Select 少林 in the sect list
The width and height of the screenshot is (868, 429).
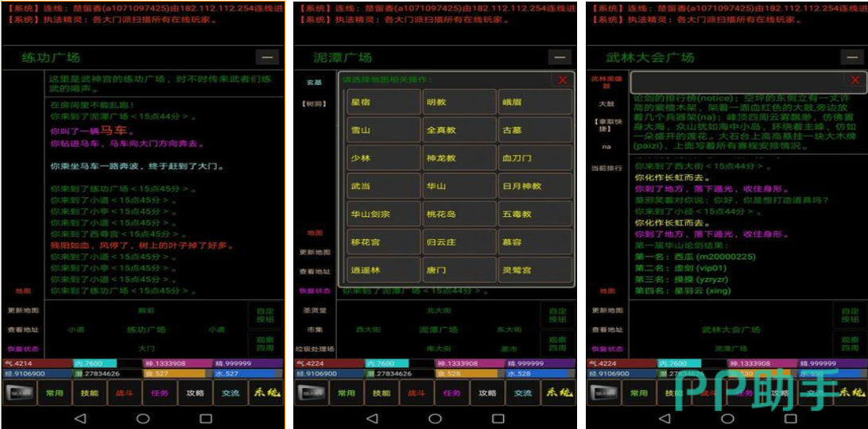pos(383,158)
